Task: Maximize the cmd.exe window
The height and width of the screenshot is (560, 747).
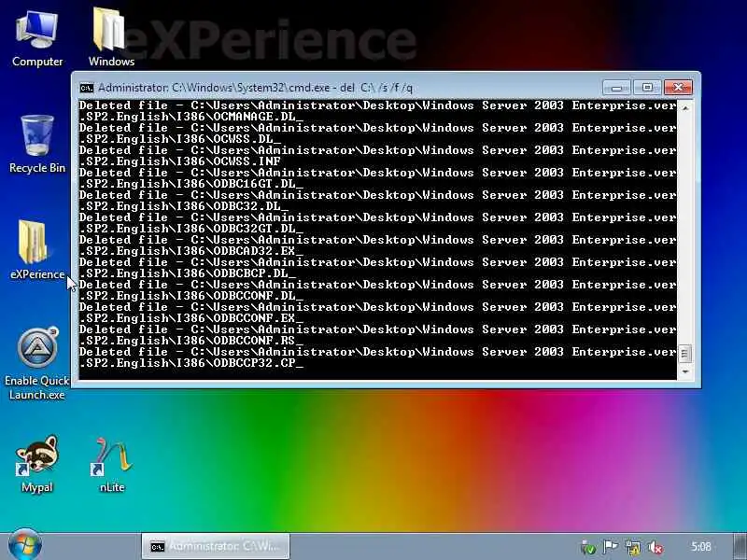Action: click(646, 88)
